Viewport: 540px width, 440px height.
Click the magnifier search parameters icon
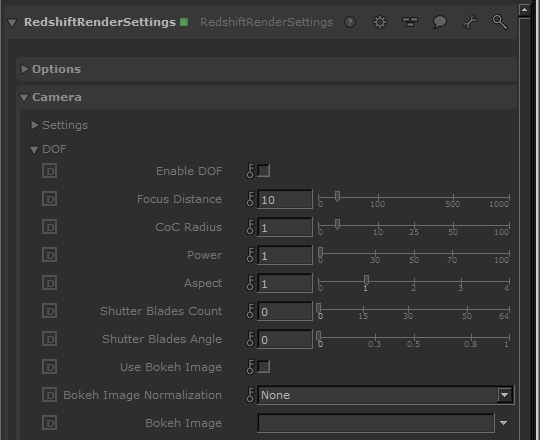click(x=499, y=22)
